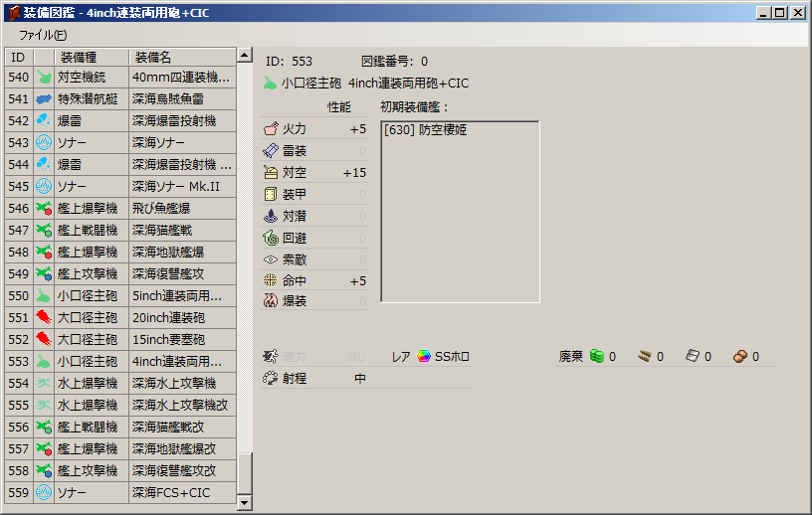This screenshot has height=515, width=812.
Task: Click the scrollbar up arrow of equipment list
Action: point(245,55)
